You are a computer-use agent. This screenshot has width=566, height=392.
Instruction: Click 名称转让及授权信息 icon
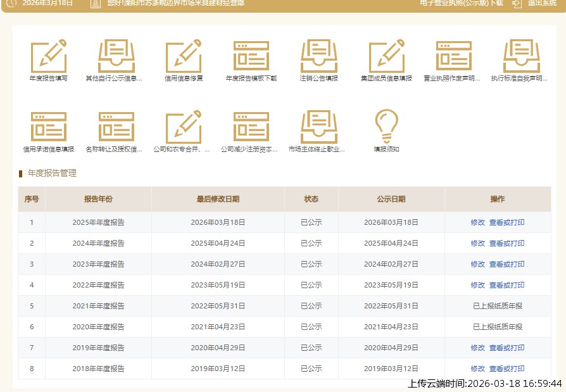tap(116, 127)
